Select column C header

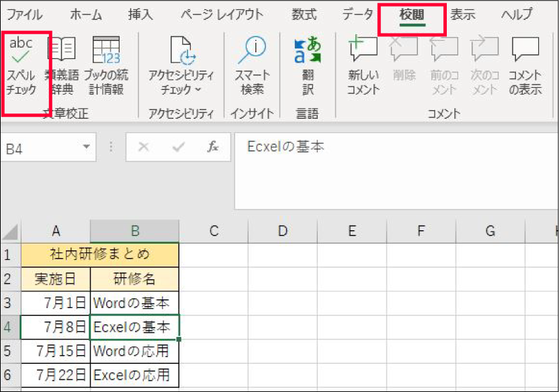click(214, 232)
